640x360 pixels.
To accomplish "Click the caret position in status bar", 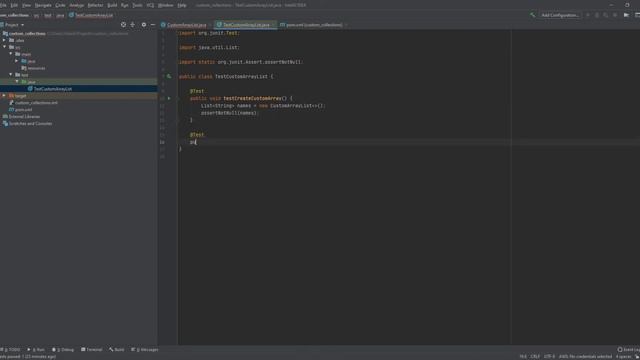I will point(523,357).
